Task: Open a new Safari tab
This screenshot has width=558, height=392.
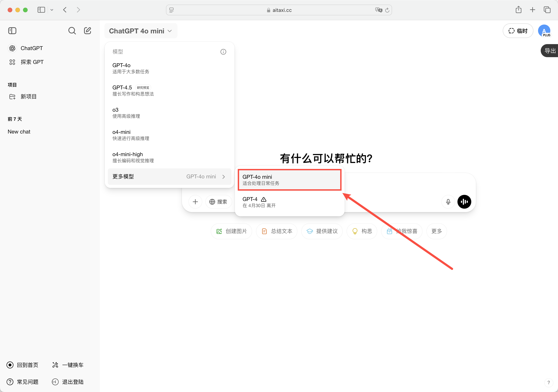Action: [532, 10]
